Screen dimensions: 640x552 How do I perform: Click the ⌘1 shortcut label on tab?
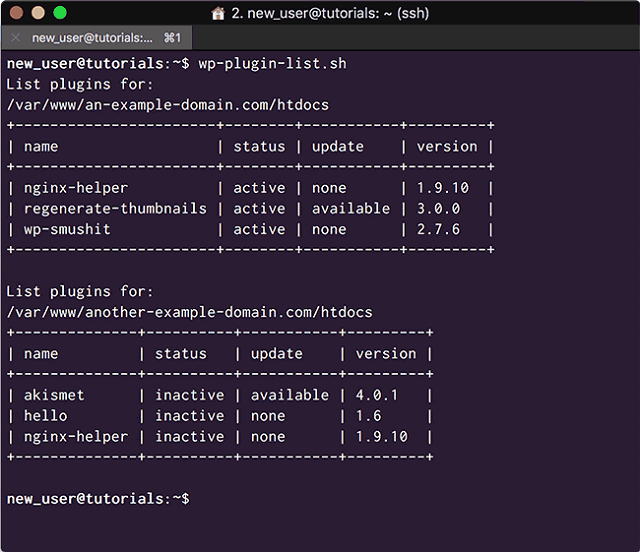[x=172, y=38]
